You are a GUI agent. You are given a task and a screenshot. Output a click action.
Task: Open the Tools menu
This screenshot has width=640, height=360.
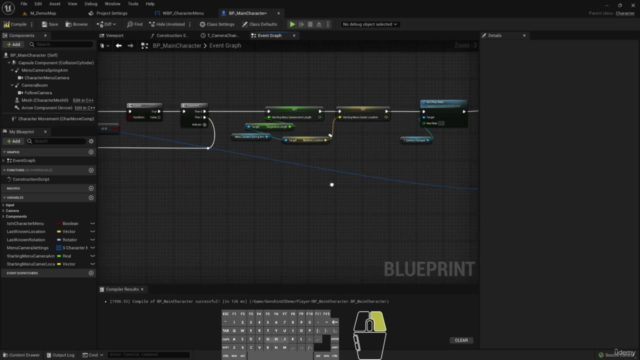(133, 4)
